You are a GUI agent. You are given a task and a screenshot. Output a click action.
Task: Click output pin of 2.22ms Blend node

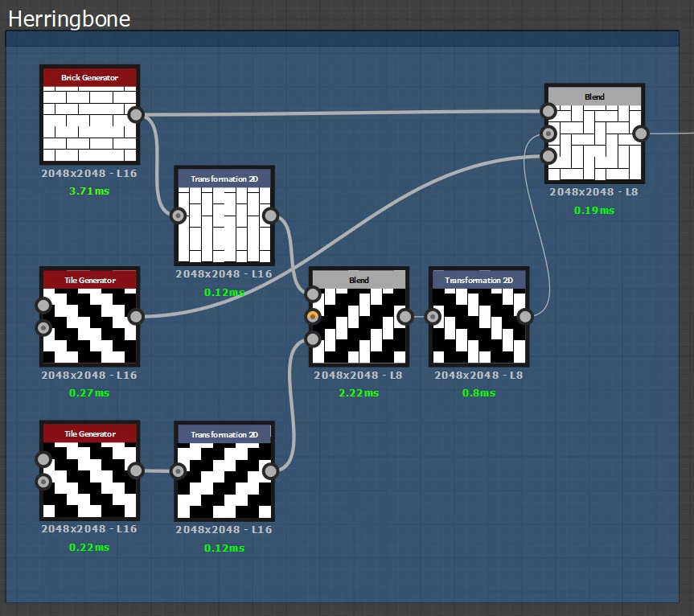point(405,316)
